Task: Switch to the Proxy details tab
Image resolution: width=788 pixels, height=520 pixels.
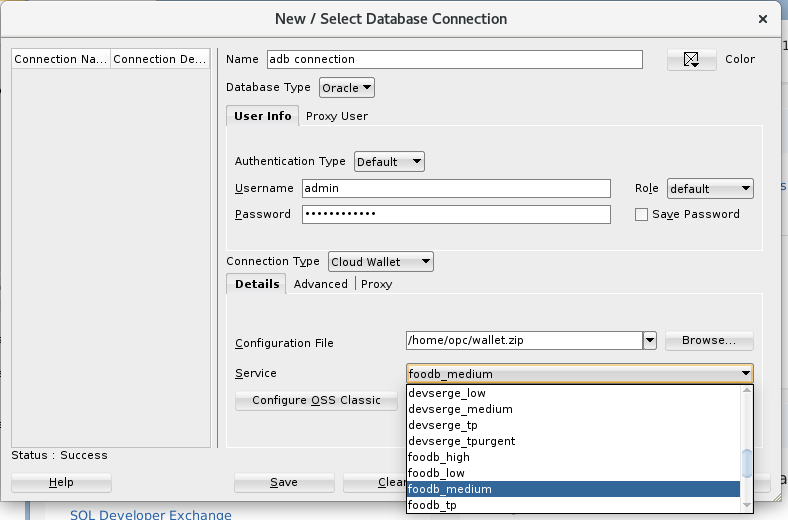Action: tap(377, 284)
